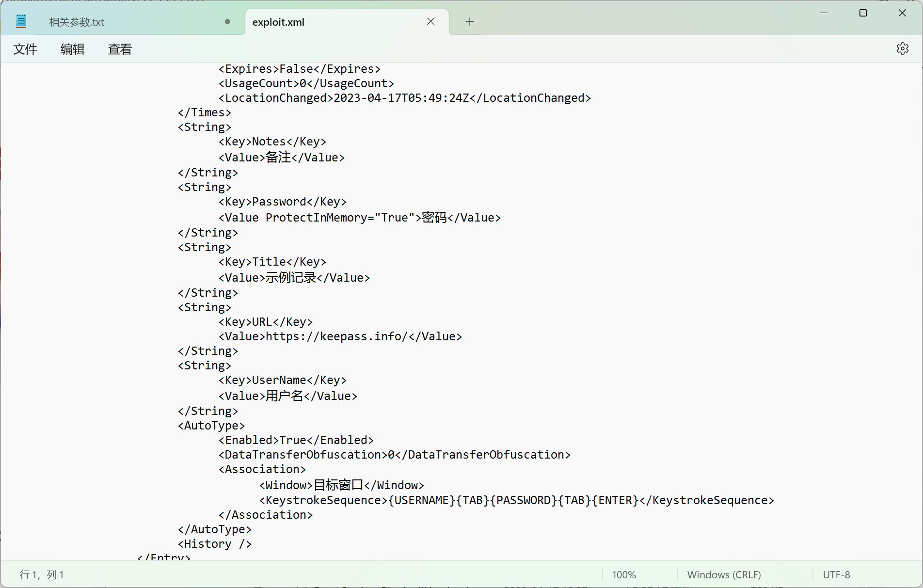This screenshot has width=923, height=588.
Task: Click the closing AutoType tag line
Action: point(214,529)
